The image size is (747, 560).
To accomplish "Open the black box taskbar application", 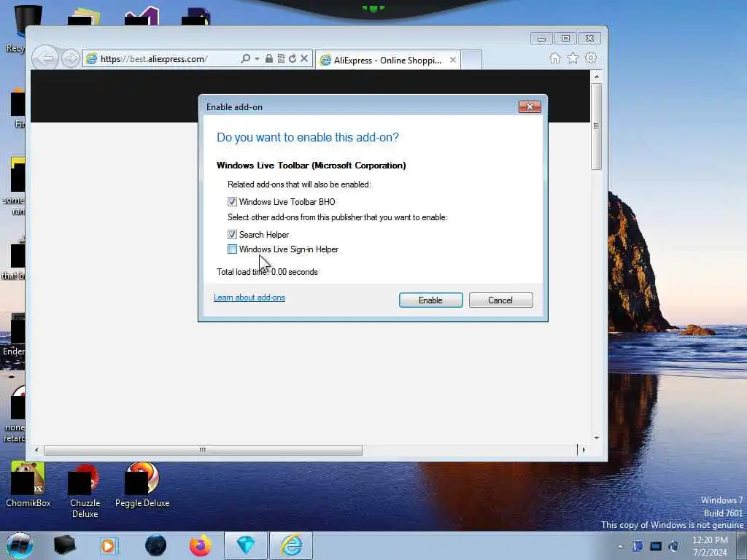I will (x=64, y=545).
